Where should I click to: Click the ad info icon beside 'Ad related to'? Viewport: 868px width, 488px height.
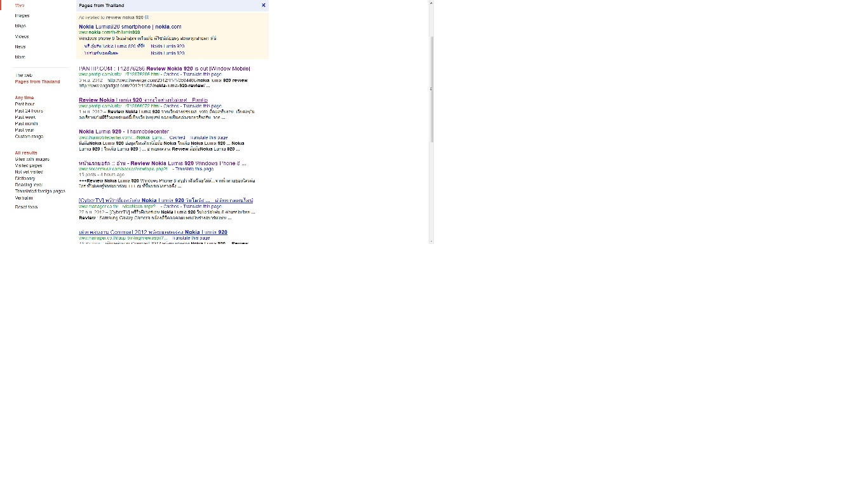tap(147, 17)
